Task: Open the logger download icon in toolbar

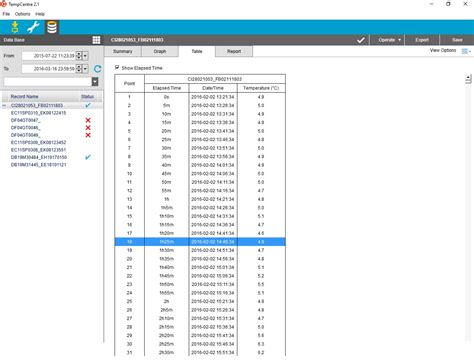Action: pyautogui.click(x=15, y=27)
